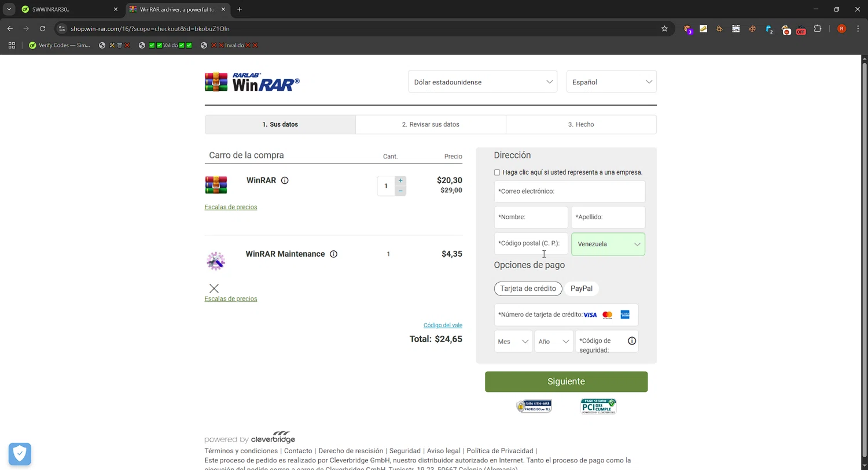Switch to the SWWINRAR30 browser tab
This screenshot has width=868, height=470.
(69, 10)
